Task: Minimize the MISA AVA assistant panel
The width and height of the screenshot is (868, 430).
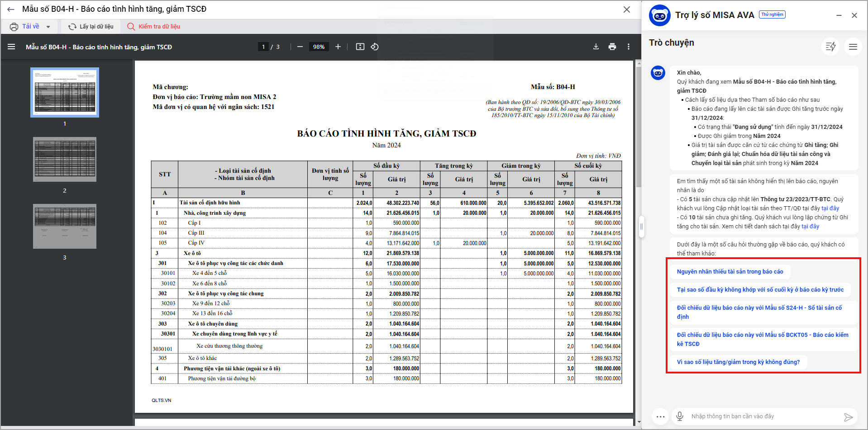Action: point(839,15)
